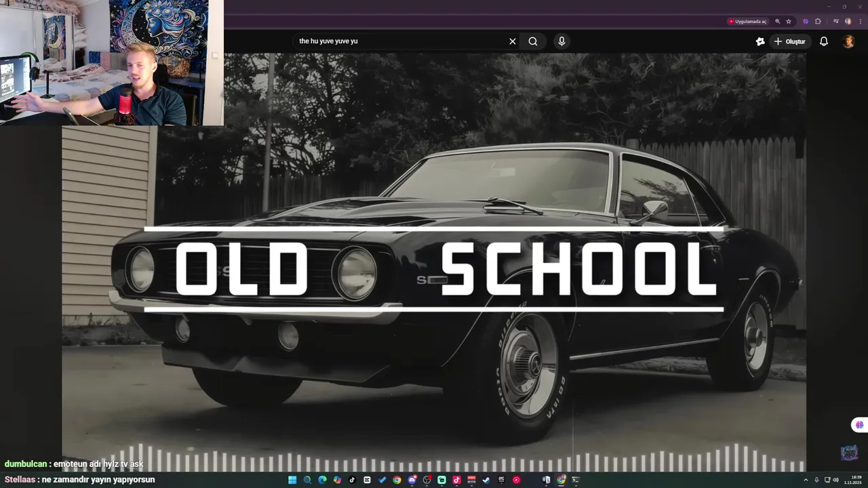Click the small thumbnail at bottom right

[x=849, y=453]
